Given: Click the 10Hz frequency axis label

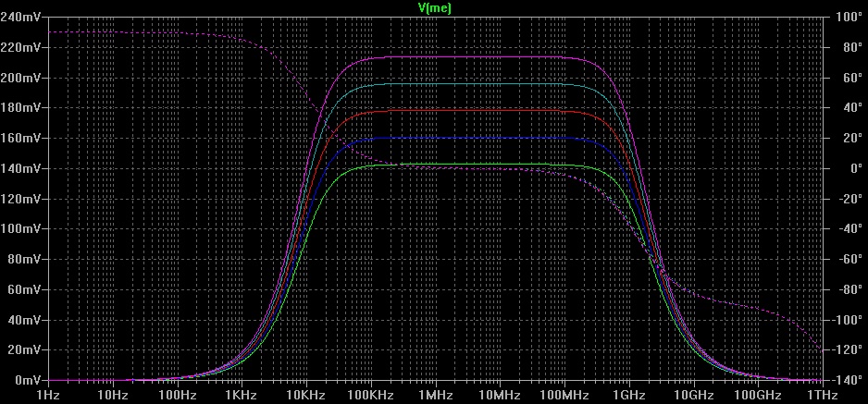Looking at the screenshot, I should (x=112, y=395).
